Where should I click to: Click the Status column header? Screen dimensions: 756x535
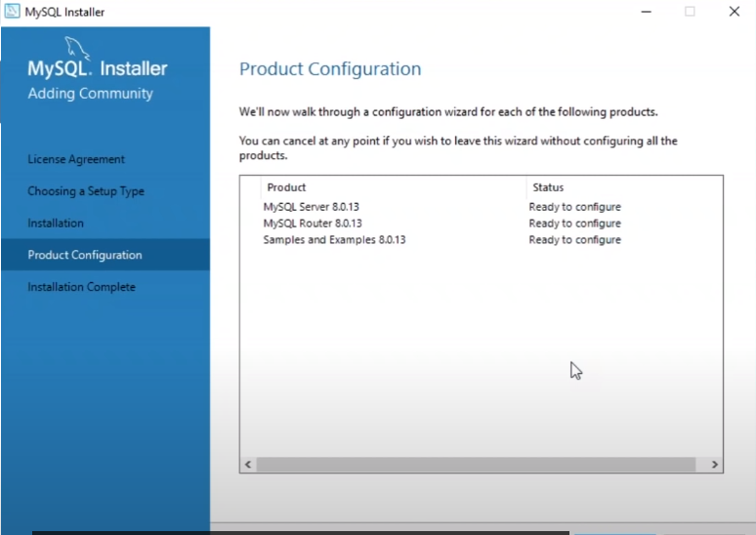pyautogui.click(x=548, y=187)
